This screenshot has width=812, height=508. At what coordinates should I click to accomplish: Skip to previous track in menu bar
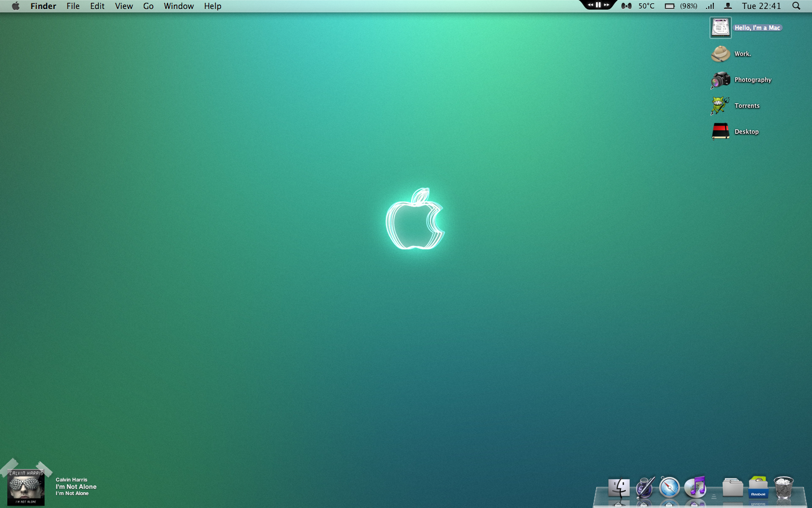[x=590, y=5]
